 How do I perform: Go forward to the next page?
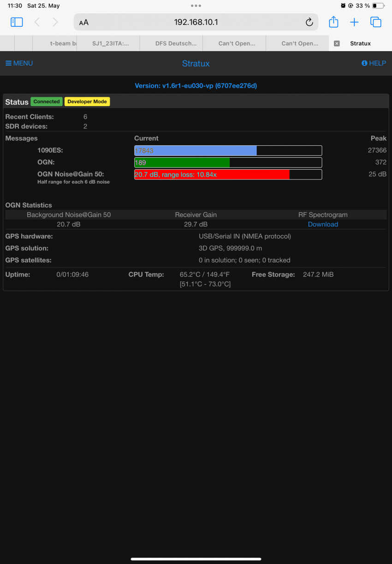(55, 22)
